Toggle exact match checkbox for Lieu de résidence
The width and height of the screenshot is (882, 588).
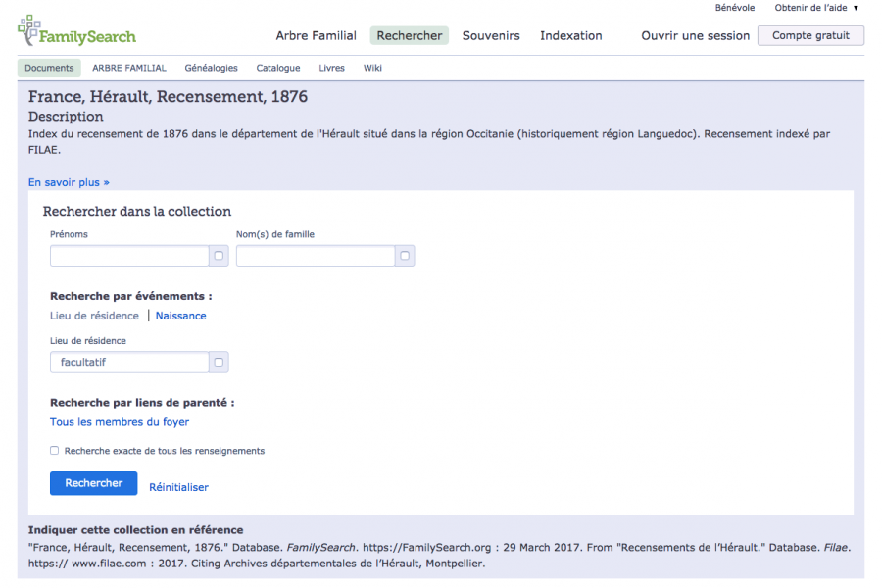[x=219, y=362]
